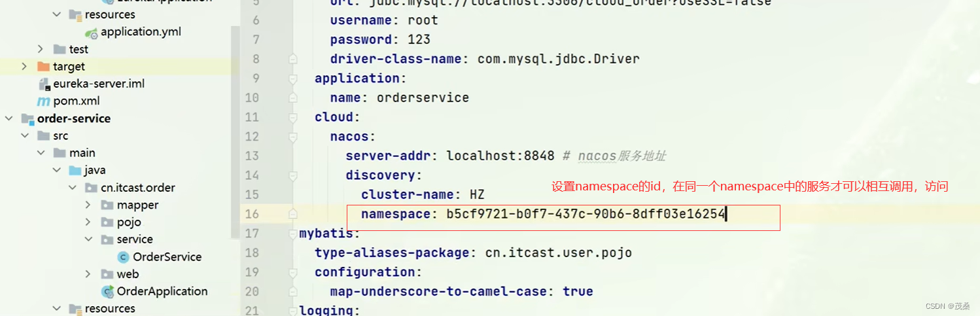Image resolution: width=980 pixels, height=316 pixels.
Task: Click the 'nacos:' key on line 12
Action: [x=353, y=137]
